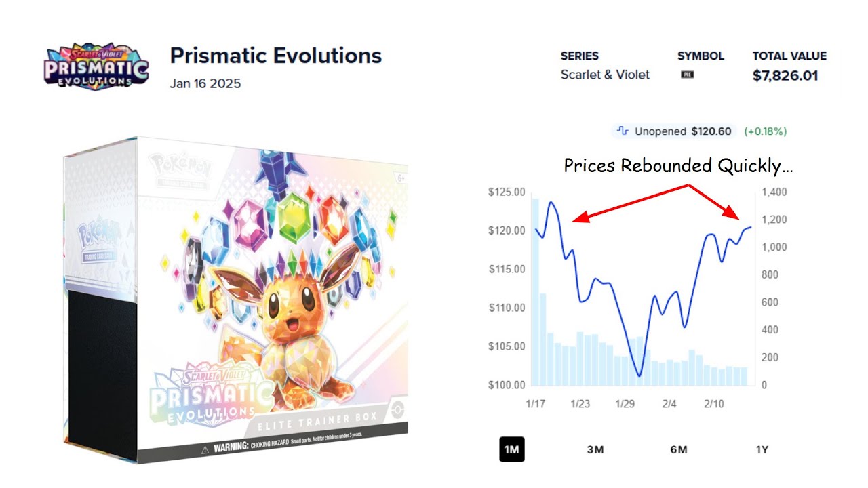Click the tallest volume bar at 1/17
The image size is (868, 488).
coord(535,291)
